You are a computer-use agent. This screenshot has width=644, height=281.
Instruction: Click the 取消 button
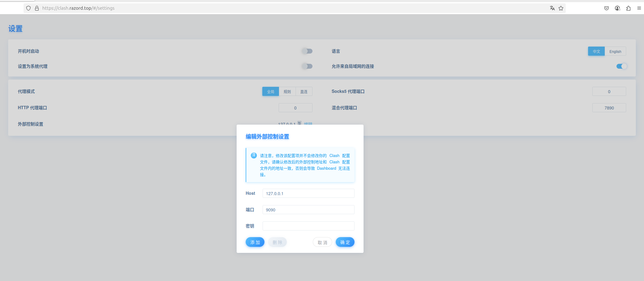click(322, 242)
